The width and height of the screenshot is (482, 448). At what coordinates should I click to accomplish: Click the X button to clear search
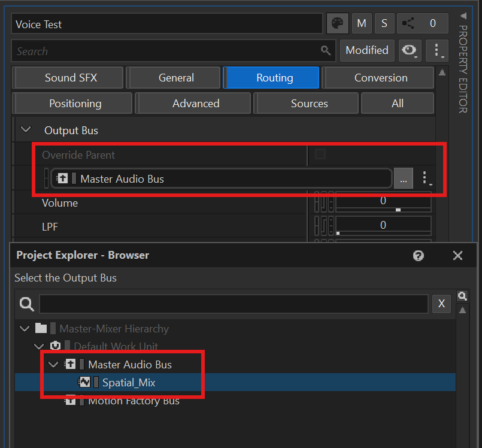click(441, 304)
